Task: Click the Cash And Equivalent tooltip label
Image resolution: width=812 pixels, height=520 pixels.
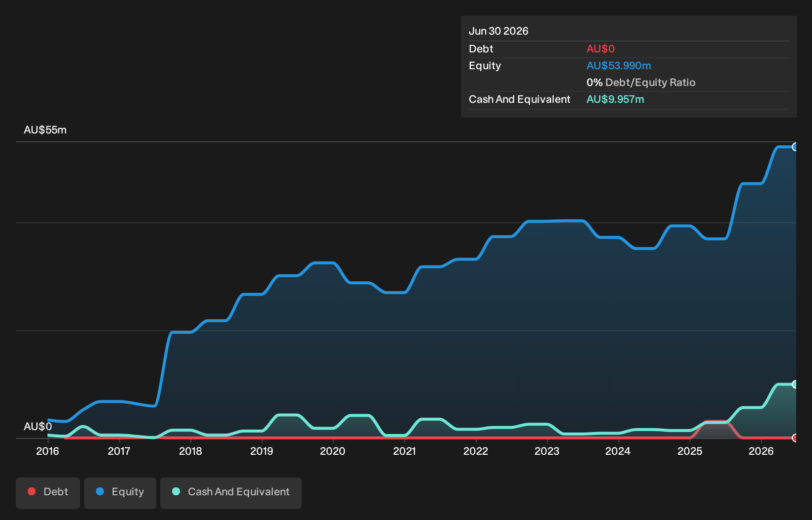Action: 519,99
